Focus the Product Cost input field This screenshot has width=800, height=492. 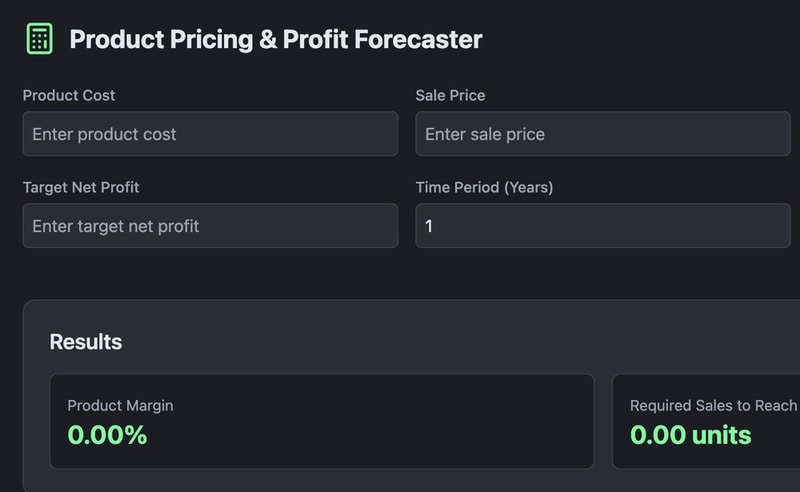pos(210,134)
